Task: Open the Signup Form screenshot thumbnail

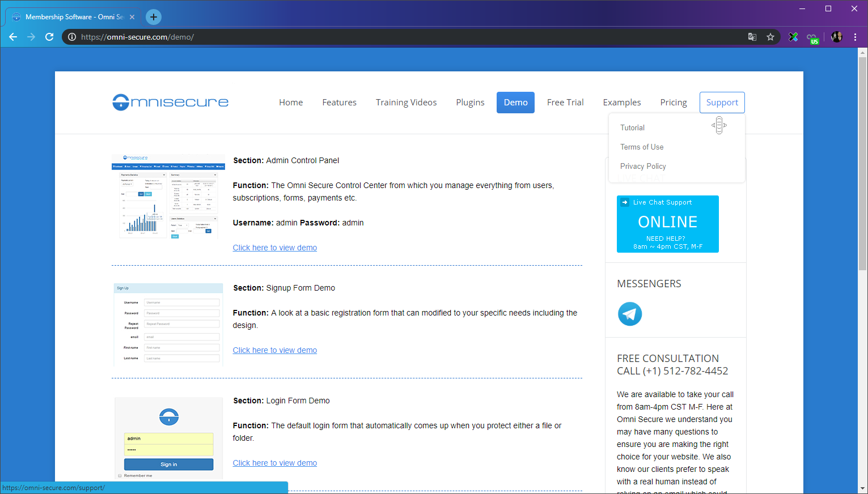Action: [x=168, y=324]
